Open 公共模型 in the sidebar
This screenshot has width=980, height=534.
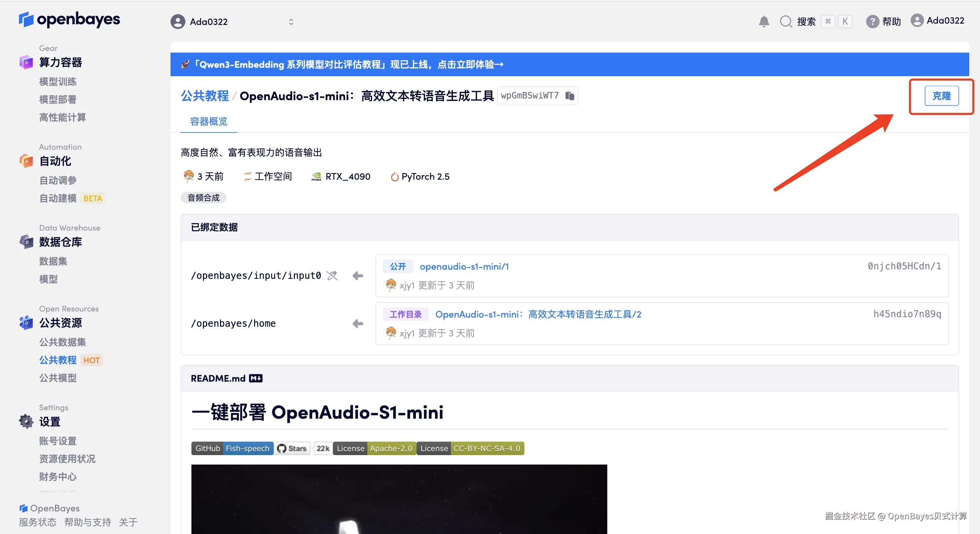point(58,378)
